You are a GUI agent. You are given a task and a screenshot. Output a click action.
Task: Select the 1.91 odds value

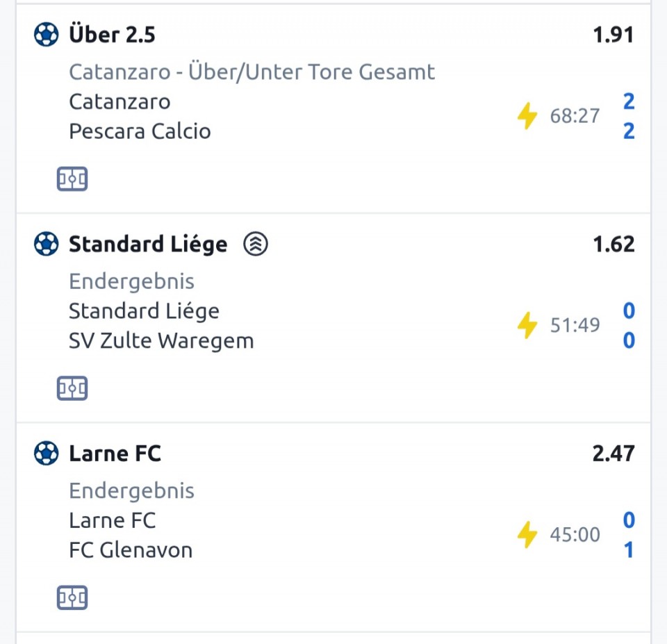tap(613, 35)
